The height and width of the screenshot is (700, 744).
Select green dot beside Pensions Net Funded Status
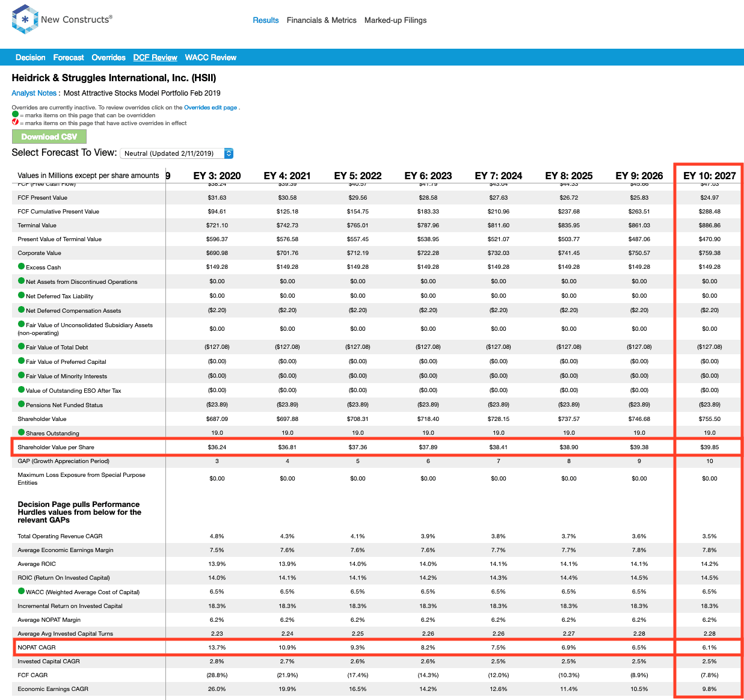(21, 404)
